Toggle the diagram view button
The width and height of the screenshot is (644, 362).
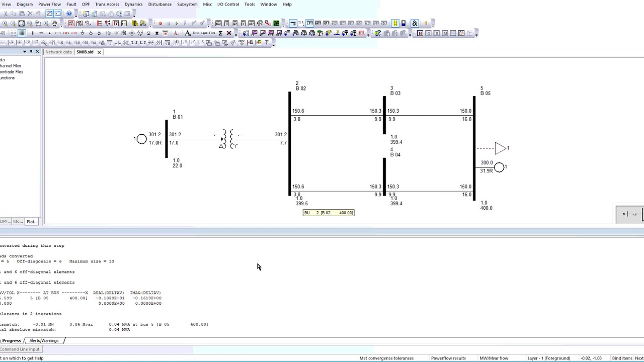[x=49, y=14]
